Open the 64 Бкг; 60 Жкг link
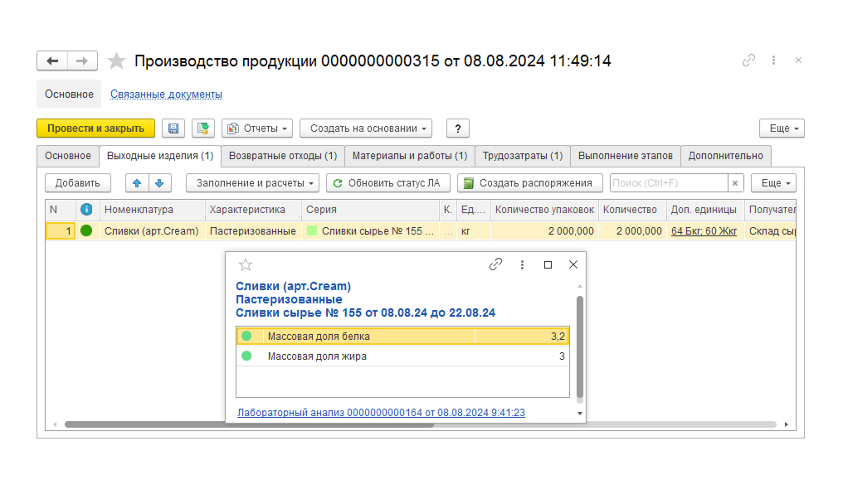 coord(704,231)
